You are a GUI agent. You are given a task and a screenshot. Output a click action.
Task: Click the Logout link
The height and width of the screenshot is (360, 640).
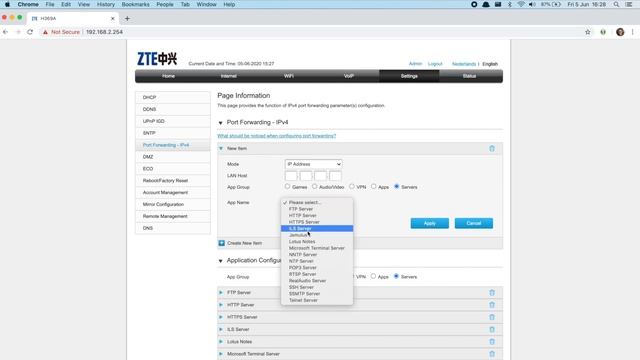[x=435, y=64]
